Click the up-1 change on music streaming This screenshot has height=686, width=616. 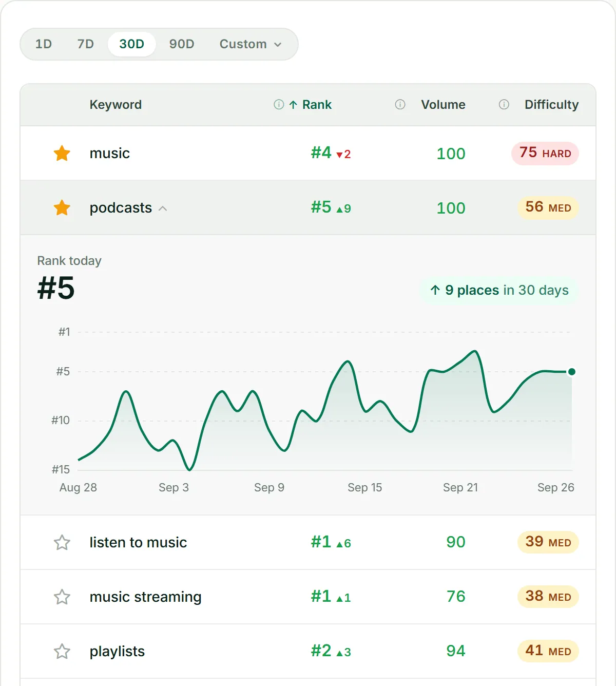pyautogui.click(x=343, y=598)
